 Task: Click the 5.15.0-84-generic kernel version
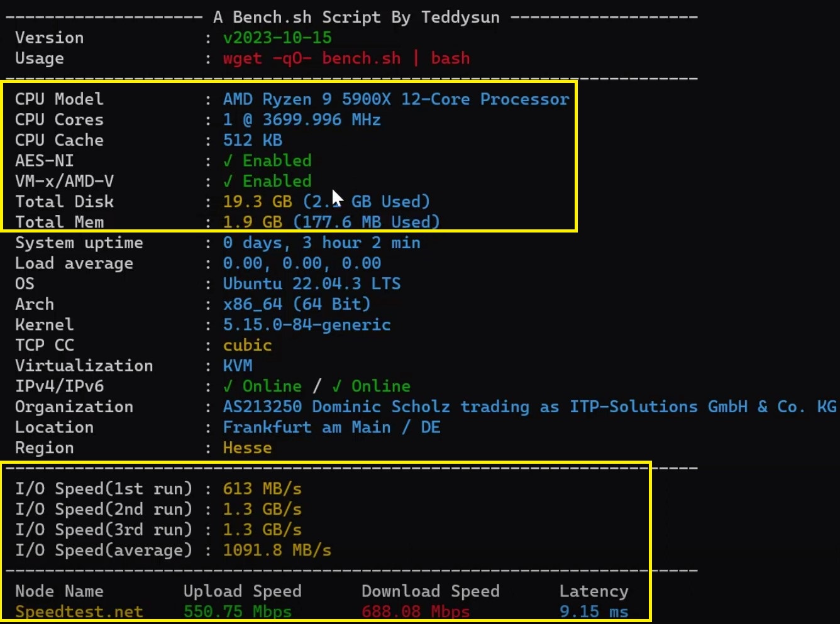(307, 325)
